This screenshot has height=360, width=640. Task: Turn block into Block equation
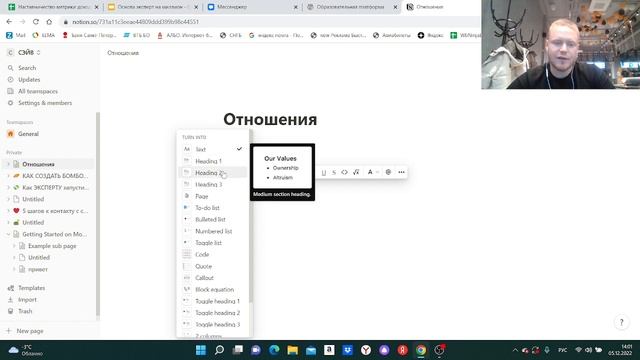(x=213, y=289)
